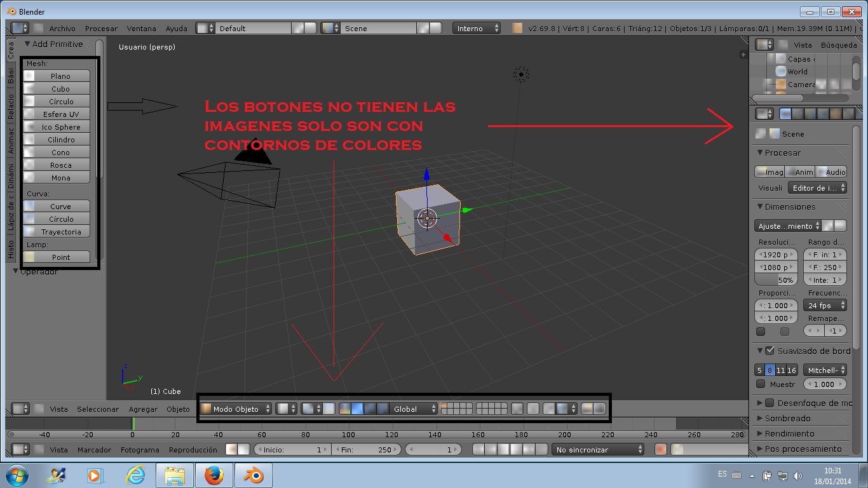Screen dimensions: 868x488
Task: Play the animation forward in timeline
Action: click(x=515, y=450)
